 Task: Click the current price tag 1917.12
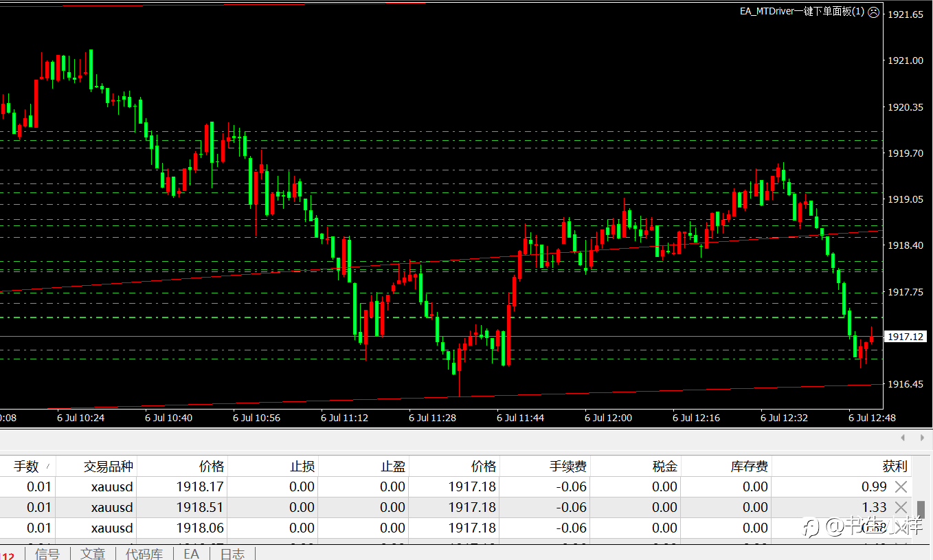point(906,337)
